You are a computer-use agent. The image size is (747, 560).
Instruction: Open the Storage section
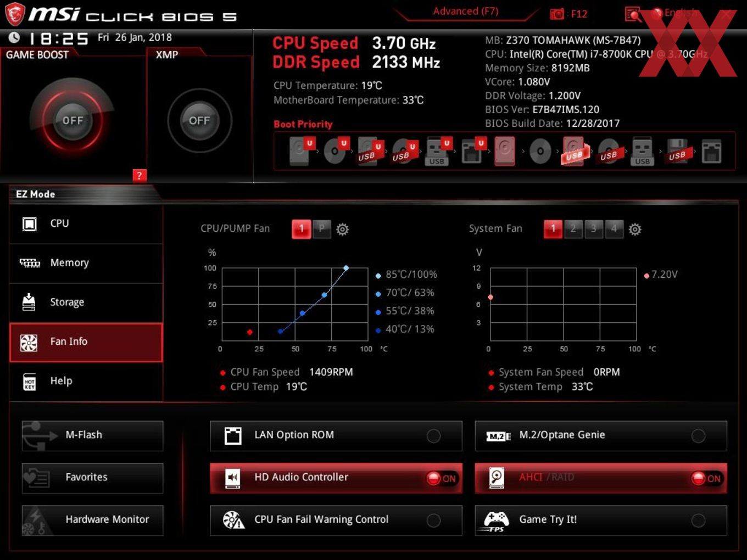pos(86,303)
